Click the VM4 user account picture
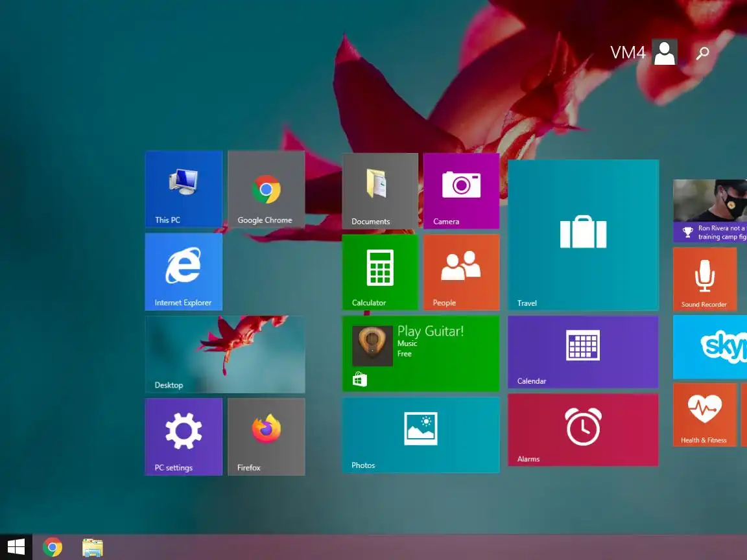 pyautogui.click(x=665, y=52)
